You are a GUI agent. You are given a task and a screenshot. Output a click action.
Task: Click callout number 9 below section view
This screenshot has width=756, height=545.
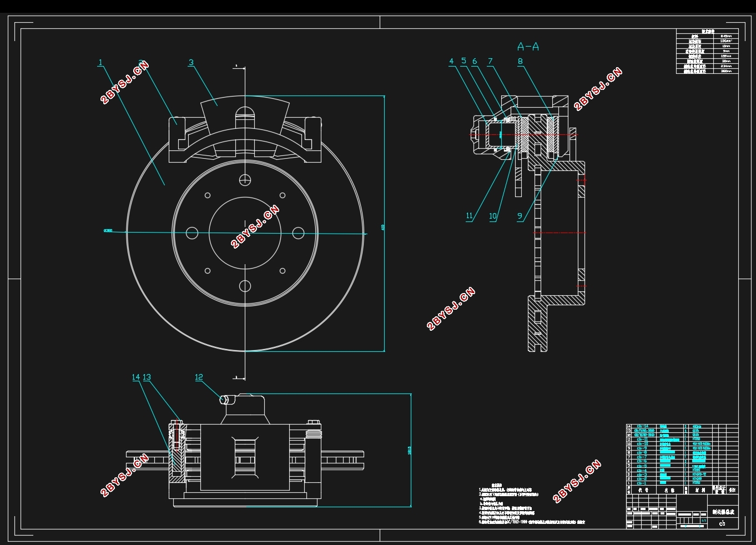(520, 216)
